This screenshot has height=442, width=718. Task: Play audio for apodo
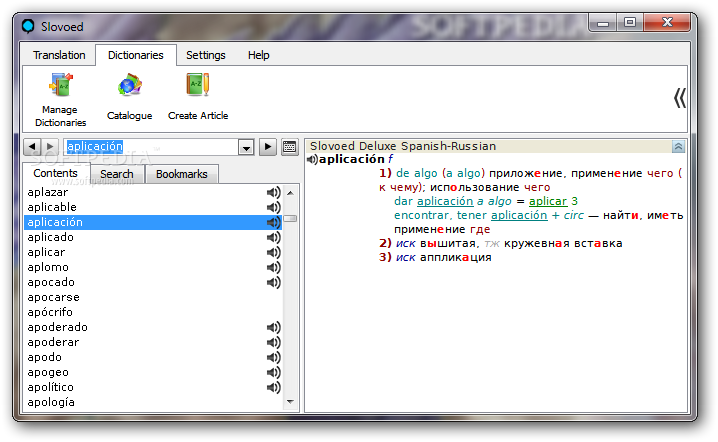coord(273,357)
